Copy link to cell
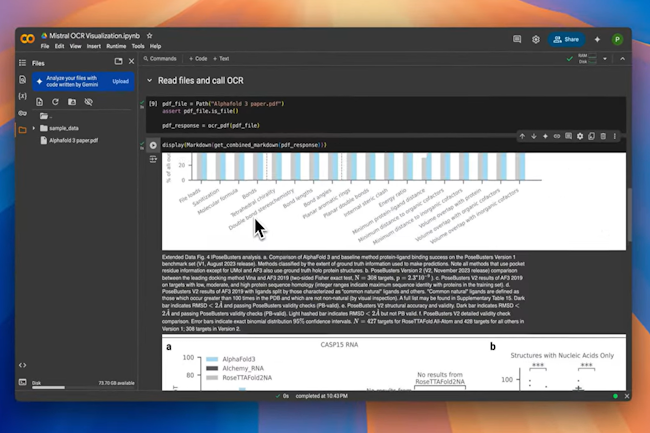This screenshot has width=650, height=433. click(x=557, y=136)
